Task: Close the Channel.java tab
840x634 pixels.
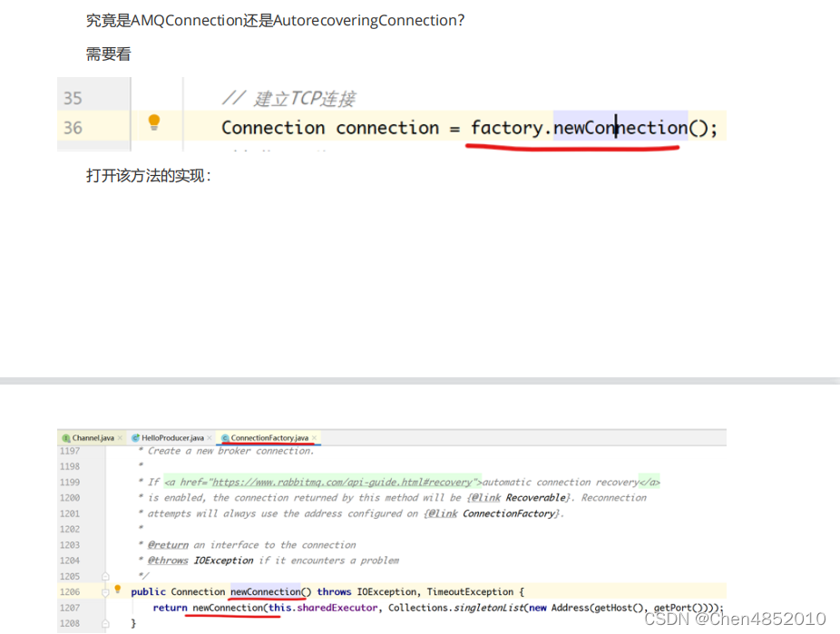Action: [120, 438]
